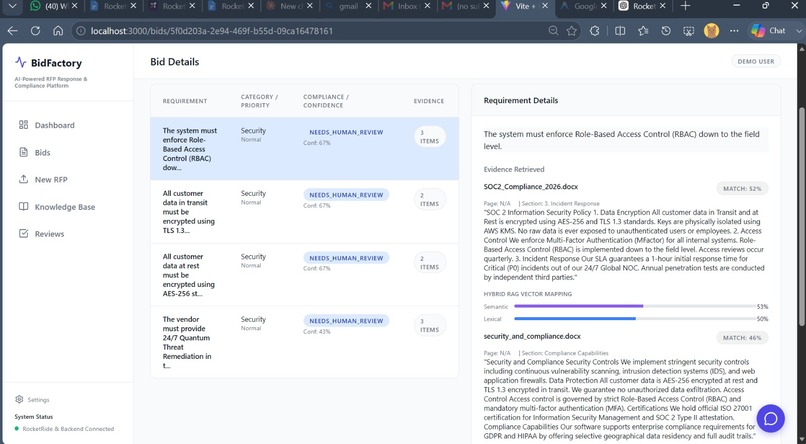Open Copilot Chat pane
Viewport: 806px width, 444px height.
[x=769, y=31]
